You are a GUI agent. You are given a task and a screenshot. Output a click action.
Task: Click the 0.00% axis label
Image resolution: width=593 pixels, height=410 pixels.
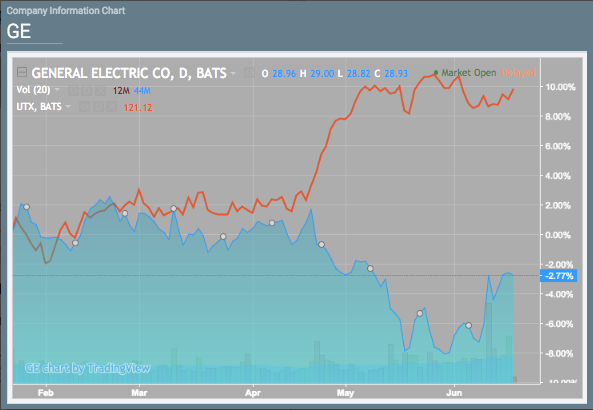pyautogui.click(x=558, y=235)
